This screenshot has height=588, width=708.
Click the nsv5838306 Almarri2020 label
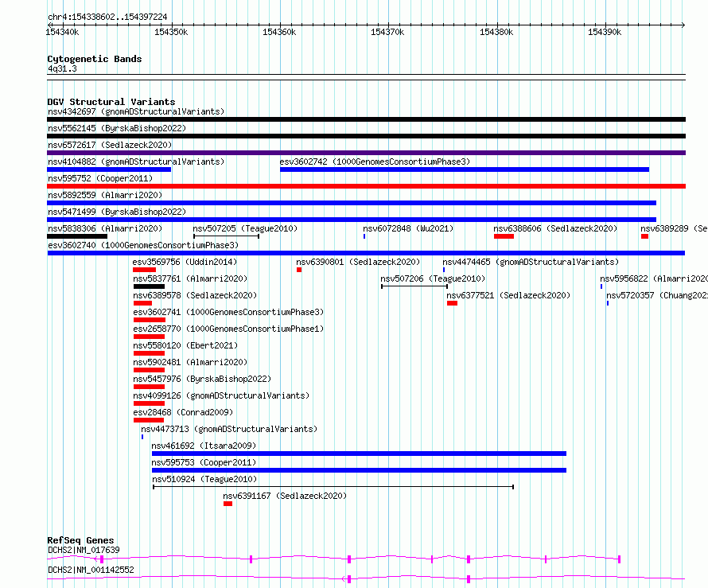coord(105,228)
